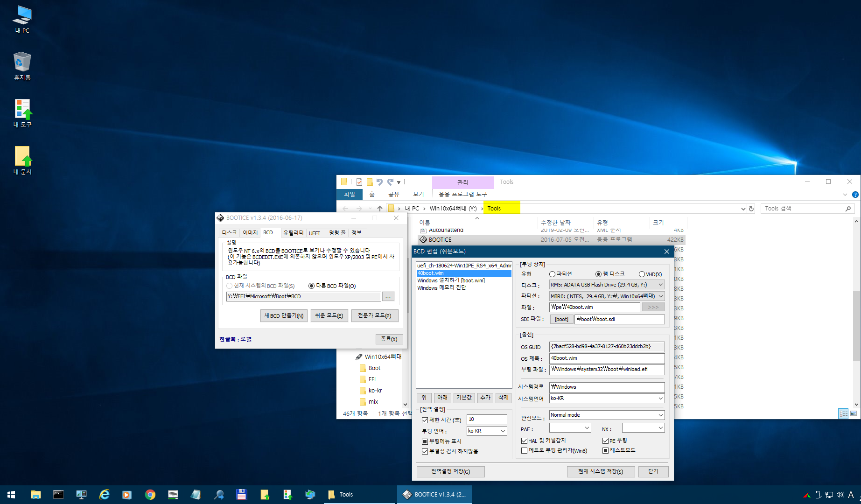The height and width of the screenshot is (504, 861).
Task: Click the media player taskbar icon
Action: pyautogui.click(x=127, y=495)
